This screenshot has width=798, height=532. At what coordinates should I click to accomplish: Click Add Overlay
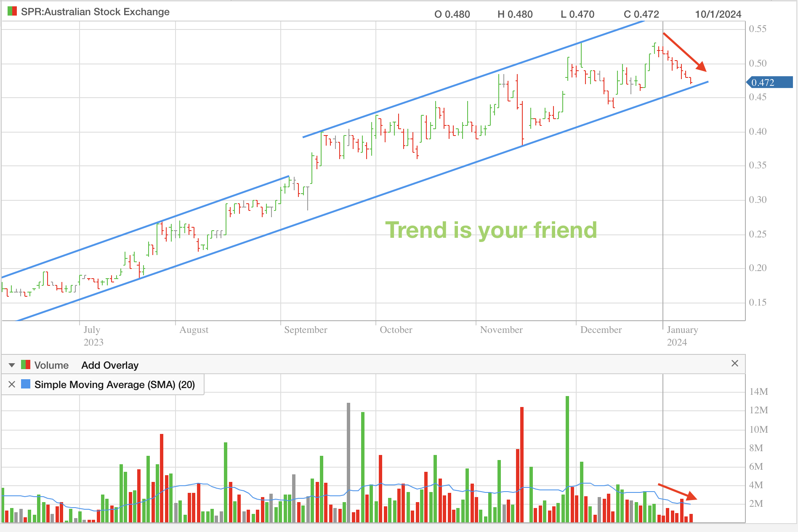click(x=110, y=365)
